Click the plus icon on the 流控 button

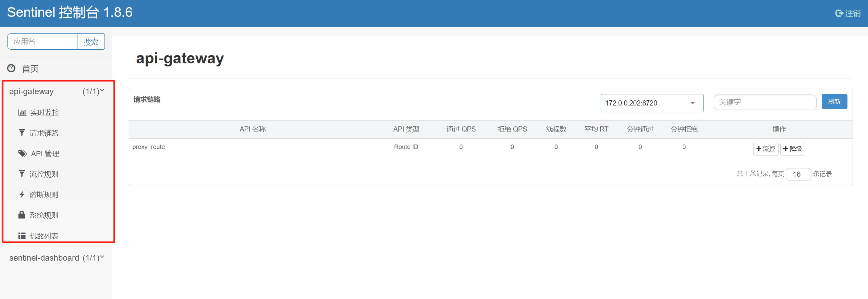759,149
